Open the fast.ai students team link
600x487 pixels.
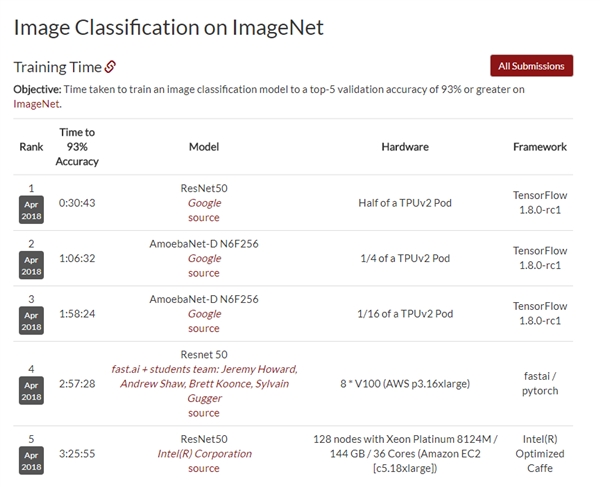[x=204, y=384]
